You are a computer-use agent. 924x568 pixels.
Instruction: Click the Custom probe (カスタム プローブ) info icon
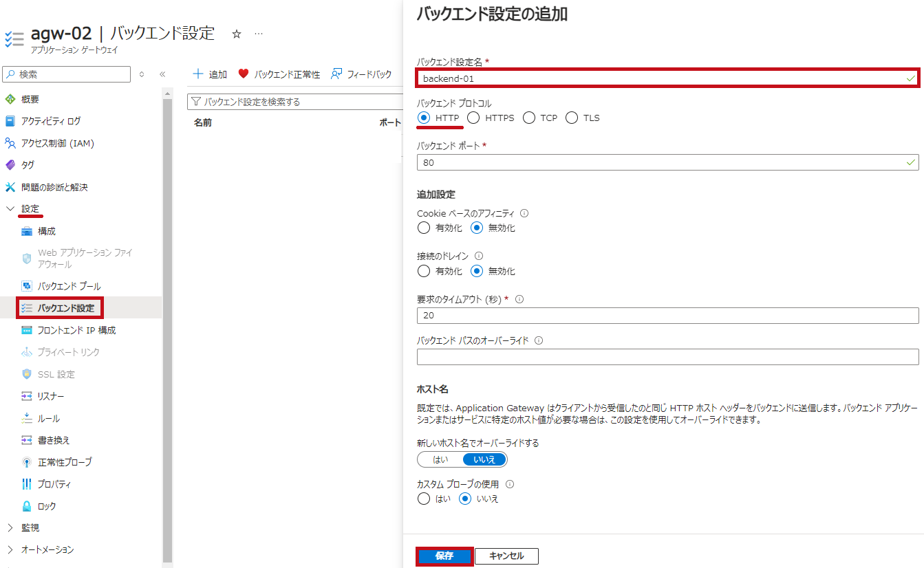pos(510,484)
